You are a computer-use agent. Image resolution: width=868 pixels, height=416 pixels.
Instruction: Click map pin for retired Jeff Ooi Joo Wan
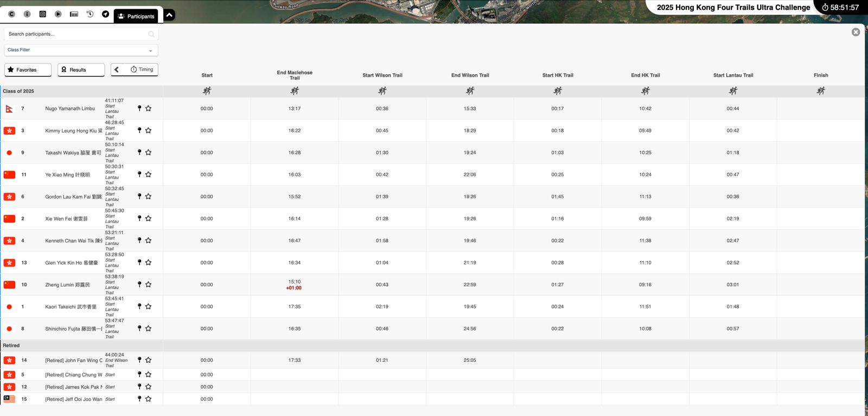tap(139, 399)
